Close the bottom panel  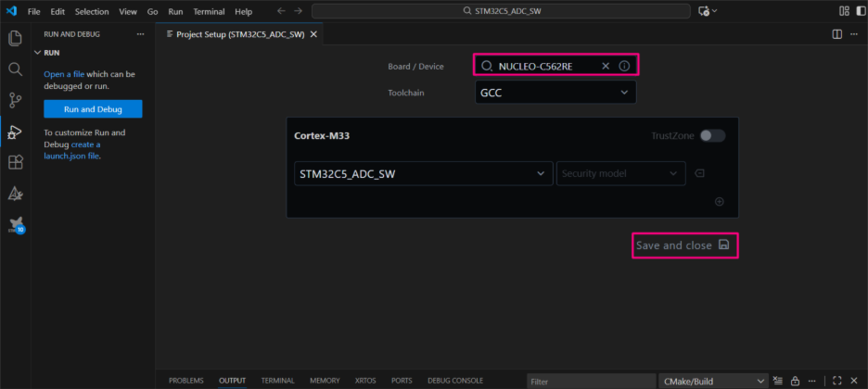pos(853,381)
